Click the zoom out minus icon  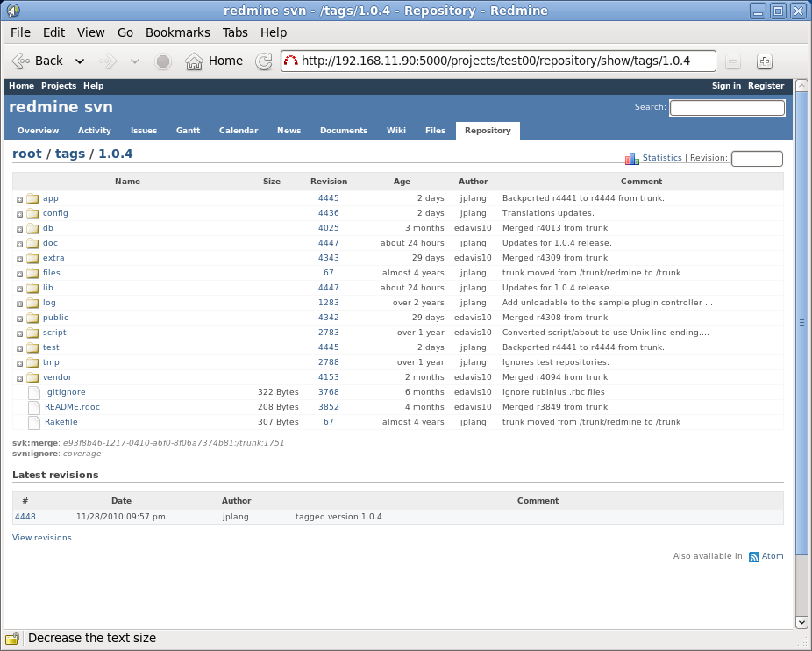tap(733, 61)
